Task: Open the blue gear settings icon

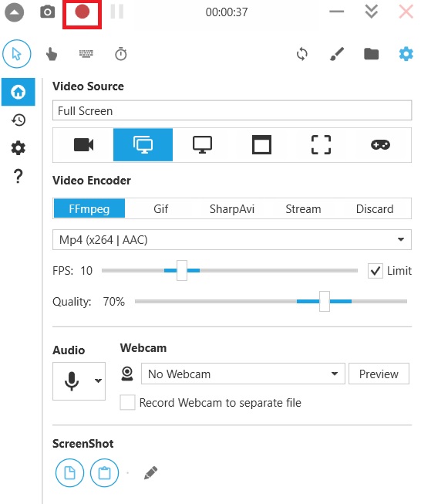Action: tap(406, 54)
